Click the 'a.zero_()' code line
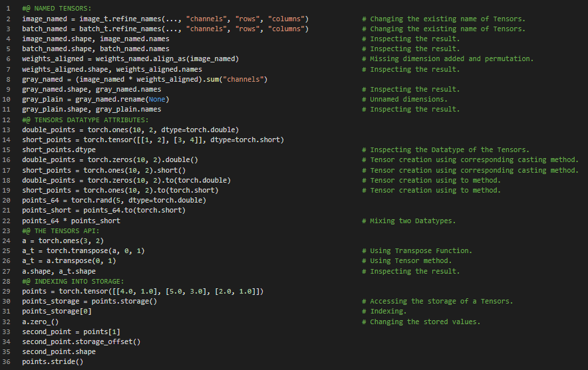Viewport: 588px width, 370px height. [41, 322]
